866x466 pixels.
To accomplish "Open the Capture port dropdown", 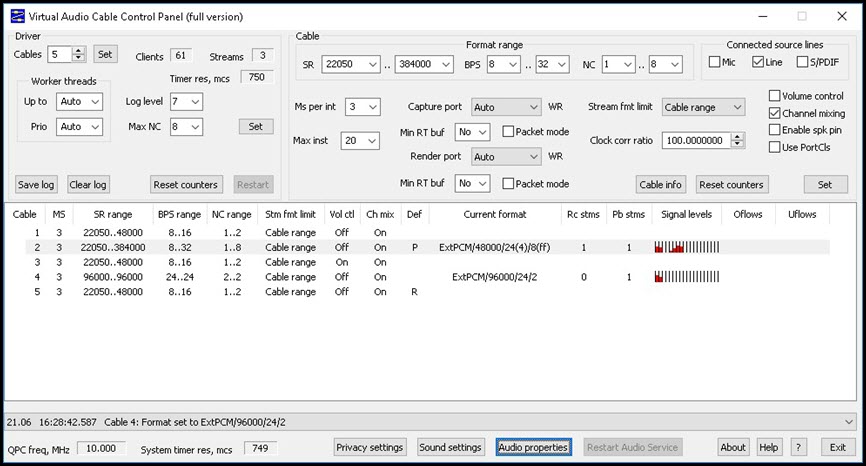I will point(506,107).
